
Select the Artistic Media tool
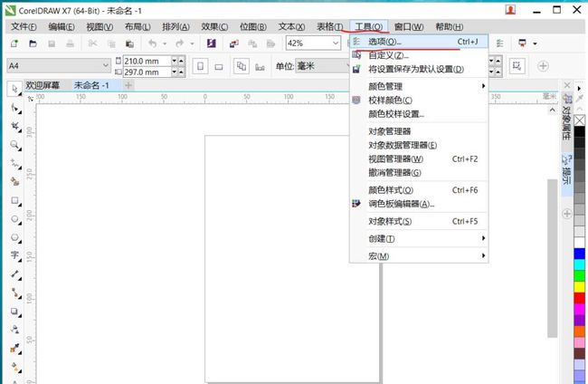[x=14, y=181]
